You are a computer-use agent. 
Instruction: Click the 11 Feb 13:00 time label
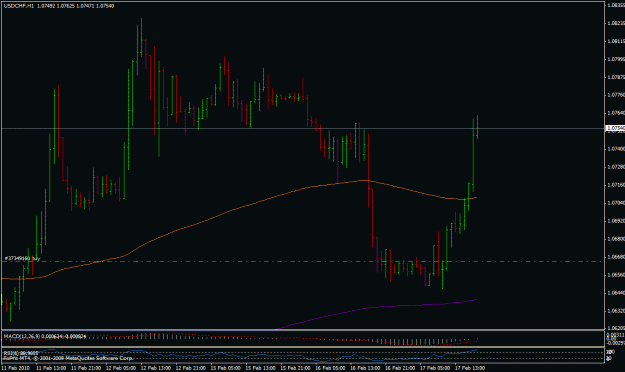click(51, 368)
